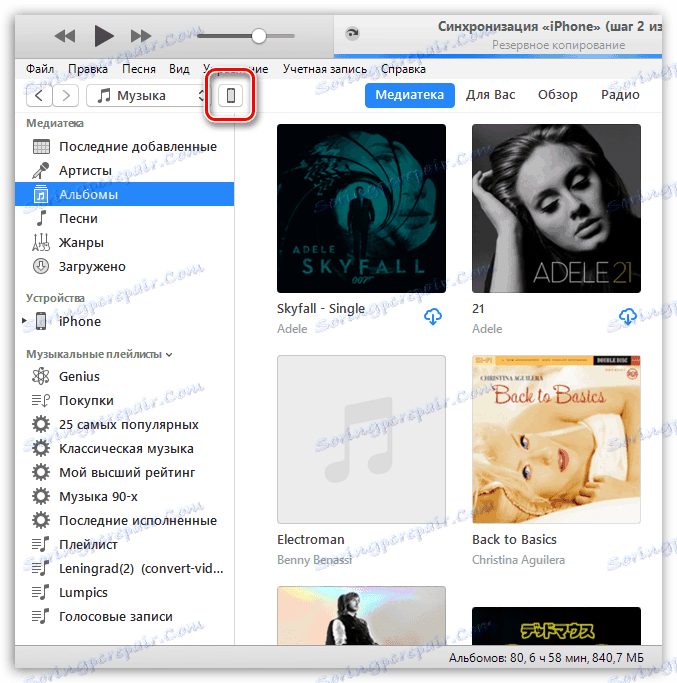
Task: Open Последние исполненные playlist
Action: click(x=125, y=520)
